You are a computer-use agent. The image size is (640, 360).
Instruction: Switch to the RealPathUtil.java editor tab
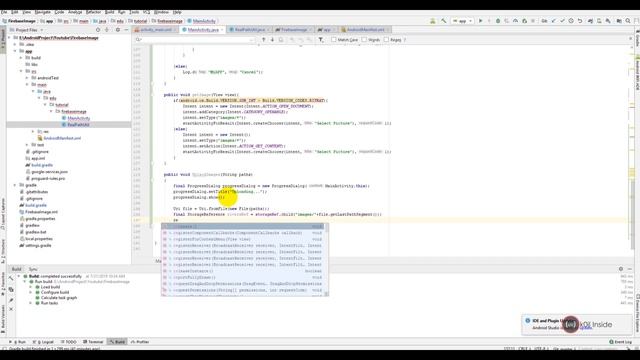click(249, 30)
